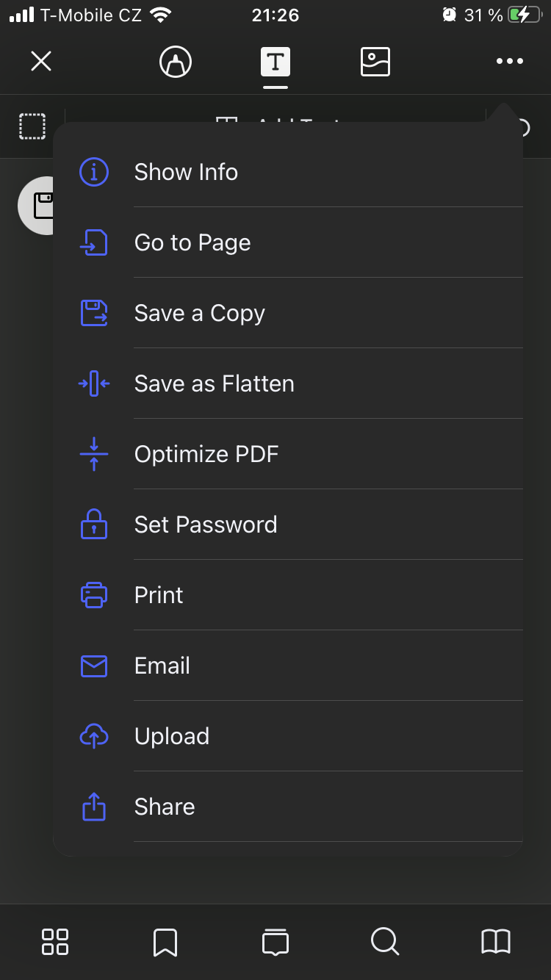
Task: Tap Save a Copy
Action: tap(199, 313)
